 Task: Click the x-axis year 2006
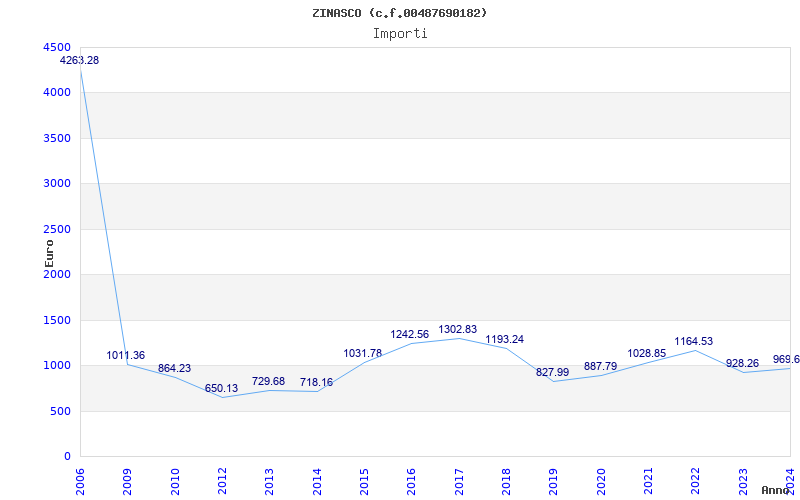tap(80, 481)
